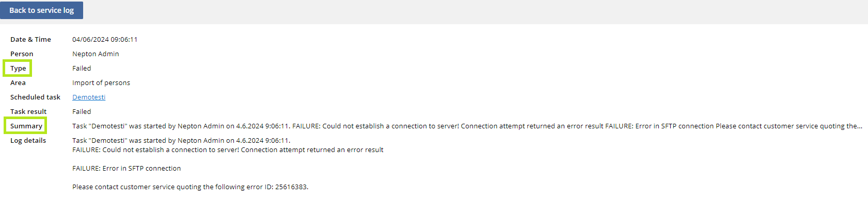Click the Import of persons value
The image size is (868, 199).
101,82
